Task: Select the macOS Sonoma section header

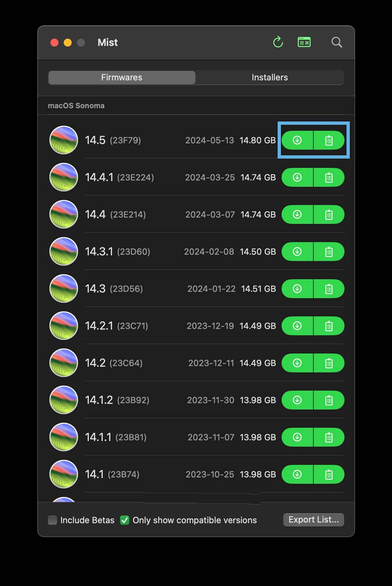Action: click(x=76, y=106)
